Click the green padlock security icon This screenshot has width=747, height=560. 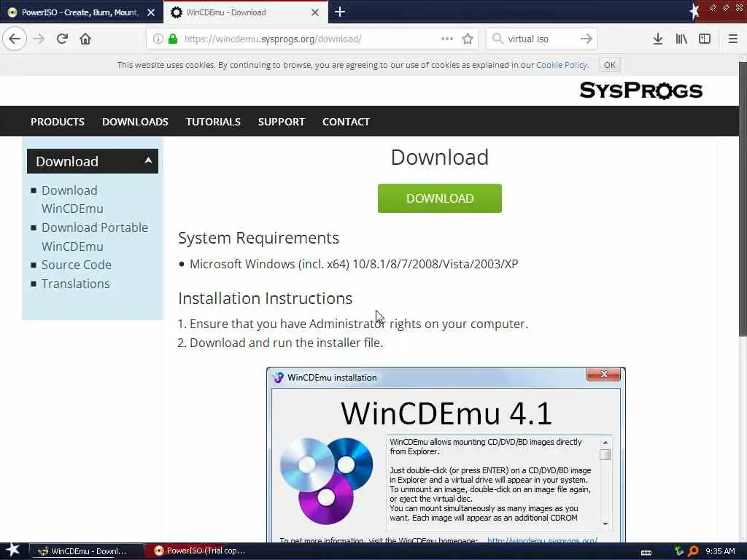[173, 39]
